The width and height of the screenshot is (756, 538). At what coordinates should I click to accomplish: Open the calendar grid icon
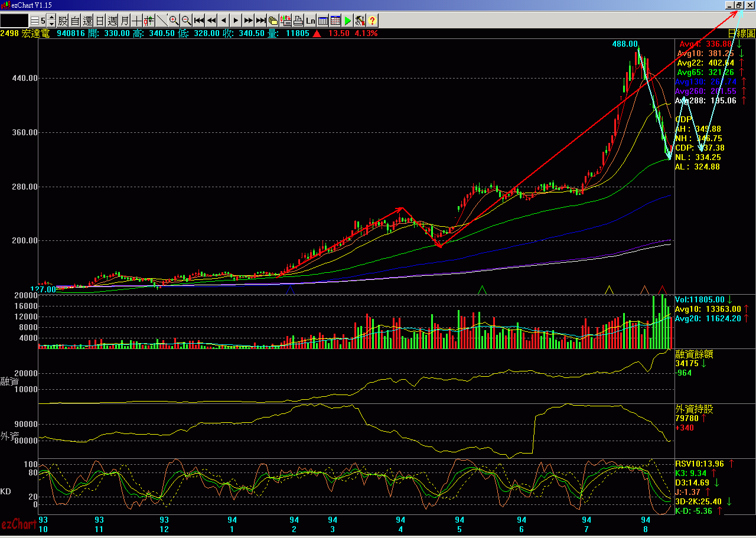click(x=335, y=21)
